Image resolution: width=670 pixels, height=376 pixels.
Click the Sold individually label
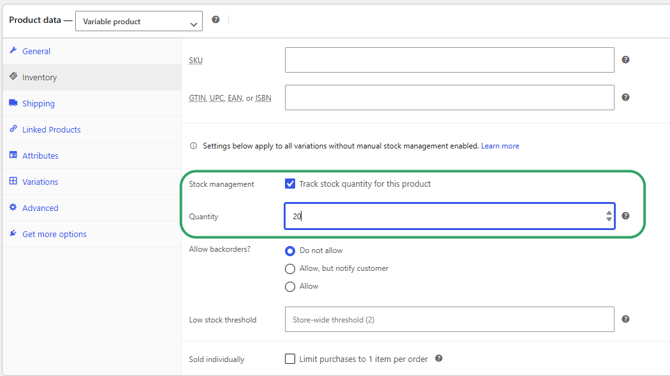pos(217,359)
